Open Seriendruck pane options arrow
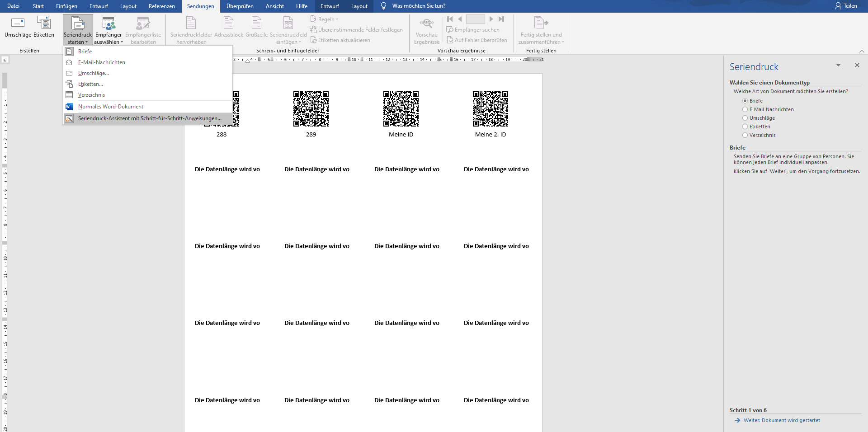This screenshot has width=868, height=432. click(x=838, y=66)
